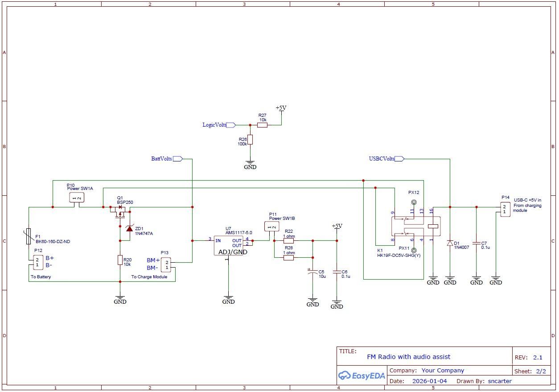The width and height of the screenshot is (559, 392).
Task: Select resistor R26 100k symbol
Action: [x=250, y=140]
